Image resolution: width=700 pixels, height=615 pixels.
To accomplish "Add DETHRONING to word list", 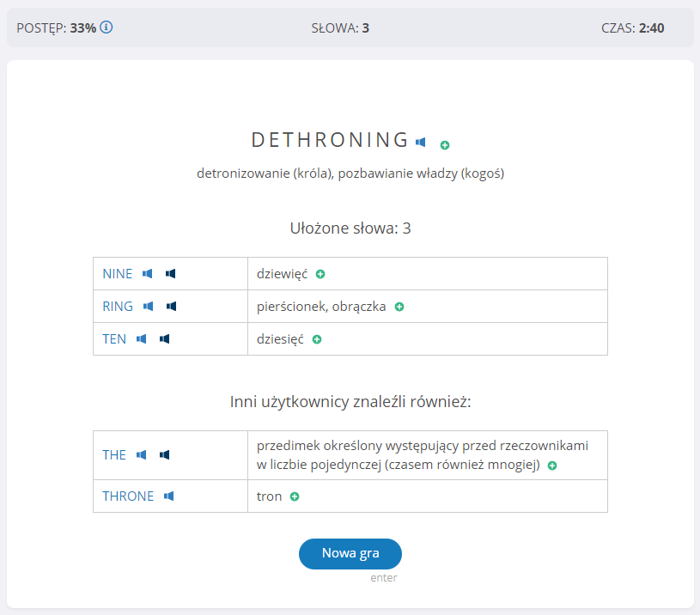I will (445, 145).
